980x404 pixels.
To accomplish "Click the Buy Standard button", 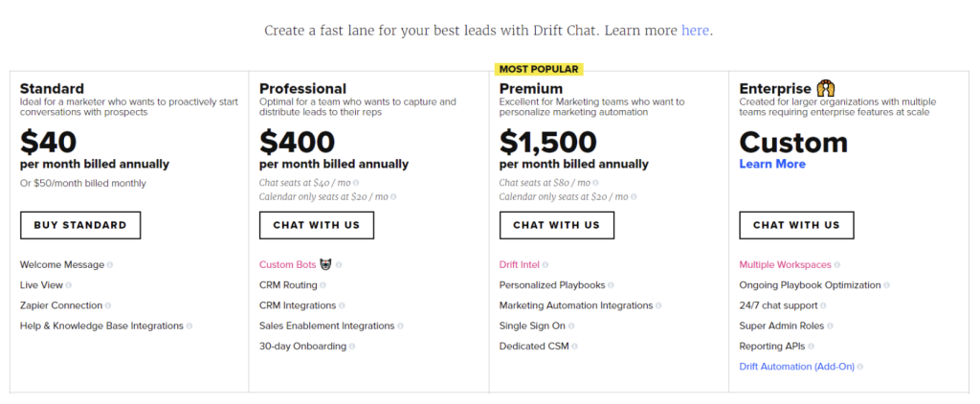I will pyautogui.click(x=80, y=225).
